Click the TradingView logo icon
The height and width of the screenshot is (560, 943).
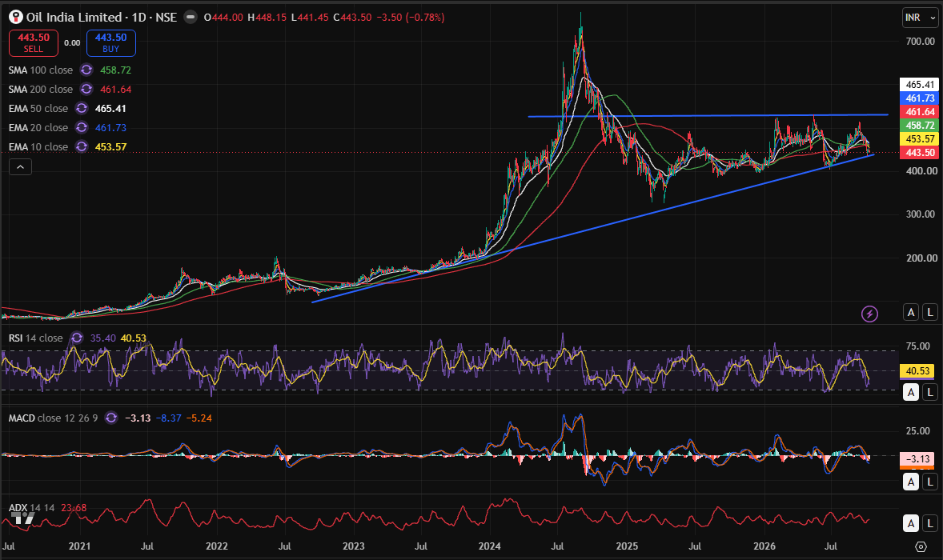(23, 518)
